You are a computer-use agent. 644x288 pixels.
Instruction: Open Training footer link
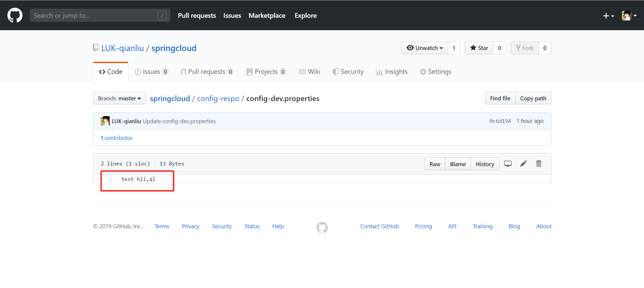482,226
